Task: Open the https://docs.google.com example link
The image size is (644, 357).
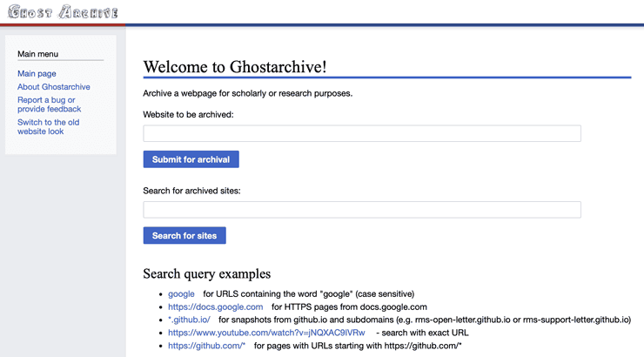Action: point(215,307)
